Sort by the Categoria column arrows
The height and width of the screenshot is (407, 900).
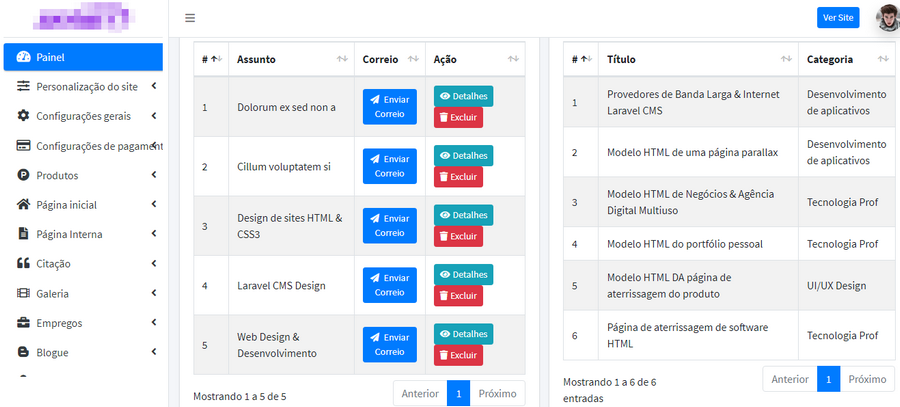pos(883,59)
